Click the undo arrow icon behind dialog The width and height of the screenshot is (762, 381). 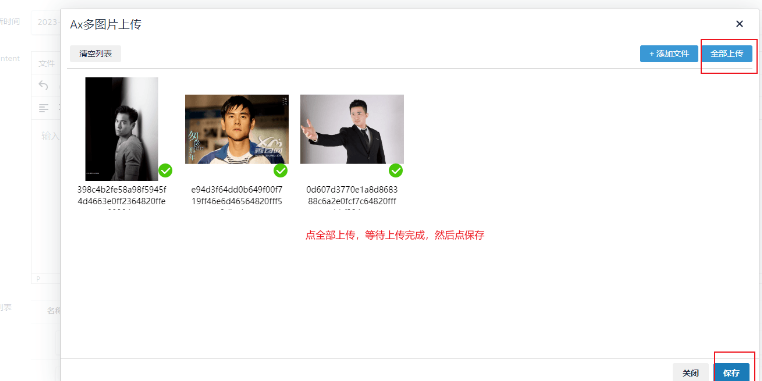point(43,85)
